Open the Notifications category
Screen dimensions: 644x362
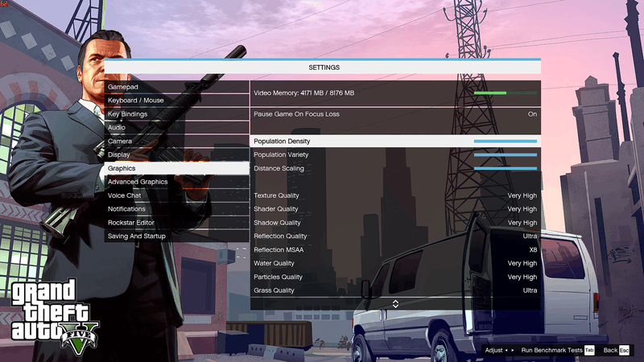[x=176, y=209]
